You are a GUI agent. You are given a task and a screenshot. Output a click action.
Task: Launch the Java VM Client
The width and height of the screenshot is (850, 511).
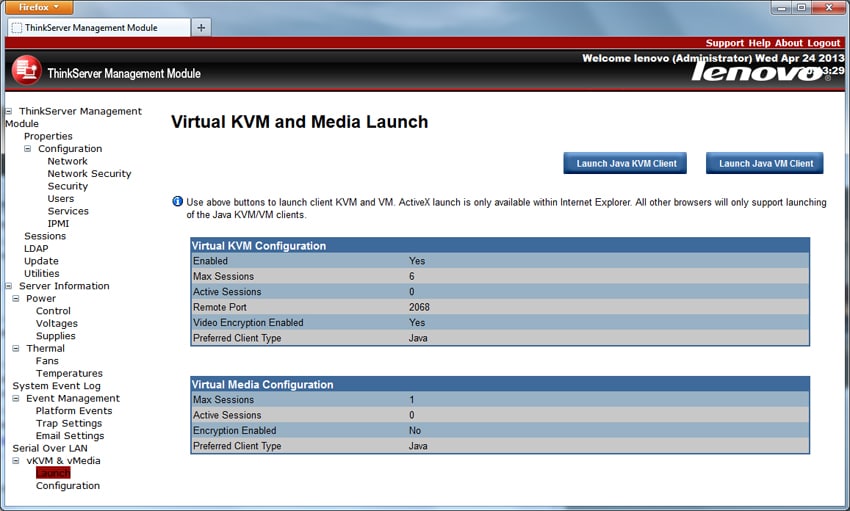pos(765,163)
